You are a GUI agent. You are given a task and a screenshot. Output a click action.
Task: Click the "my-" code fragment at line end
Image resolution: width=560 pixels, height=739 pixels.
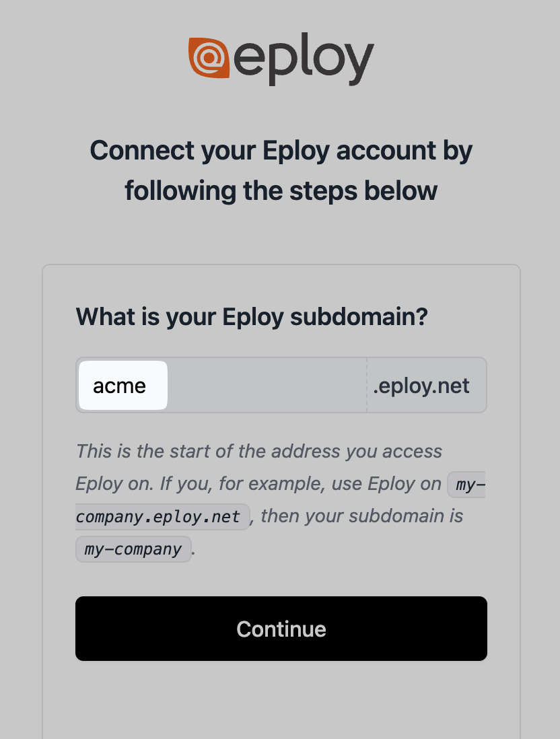point(466,484)
